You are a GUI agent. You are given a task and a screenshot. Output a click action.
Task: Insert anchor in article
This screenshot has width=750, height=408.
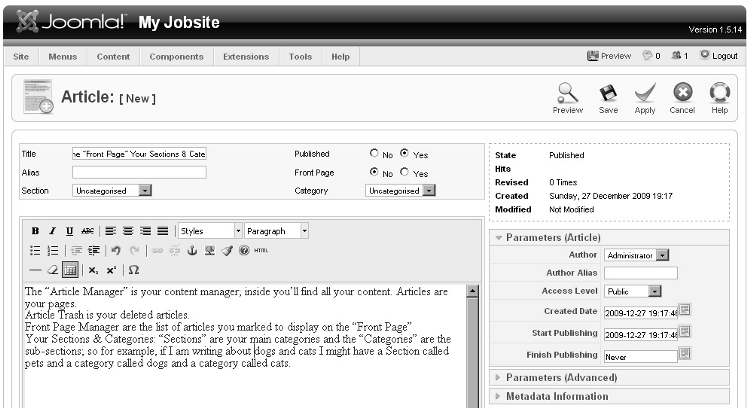192,250
